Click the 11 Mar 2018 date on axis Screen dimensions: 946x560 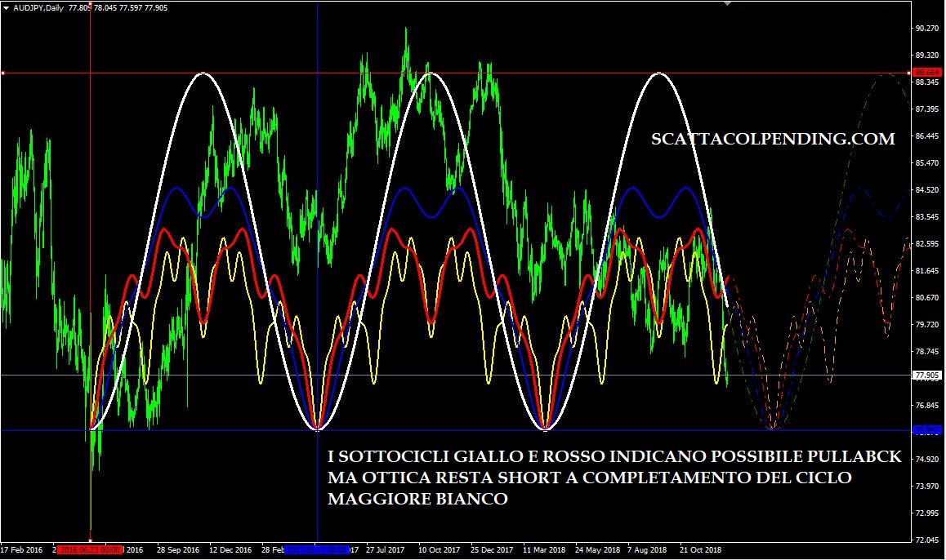pyautogui.click(x=545, y=549)
